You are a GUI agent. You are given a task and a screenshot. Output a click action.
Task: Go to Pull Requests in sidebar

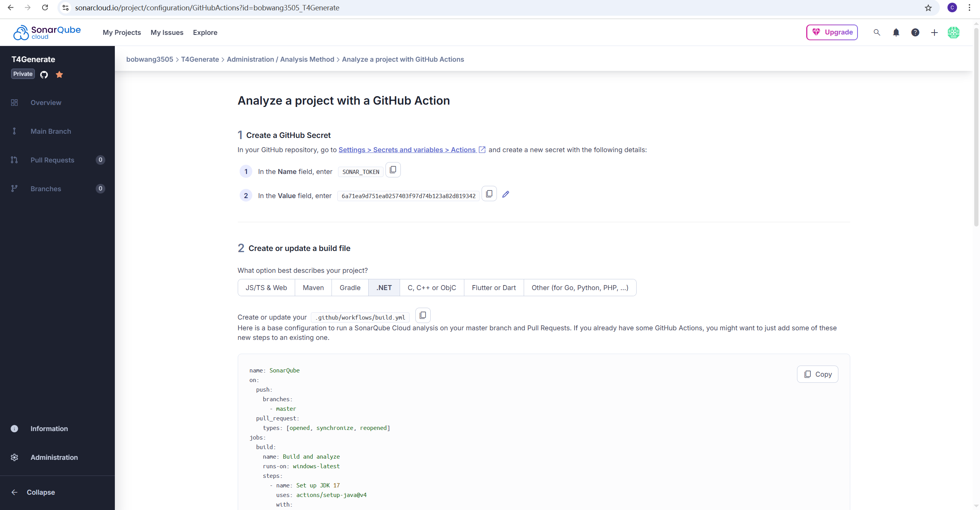tap(52, 160)
